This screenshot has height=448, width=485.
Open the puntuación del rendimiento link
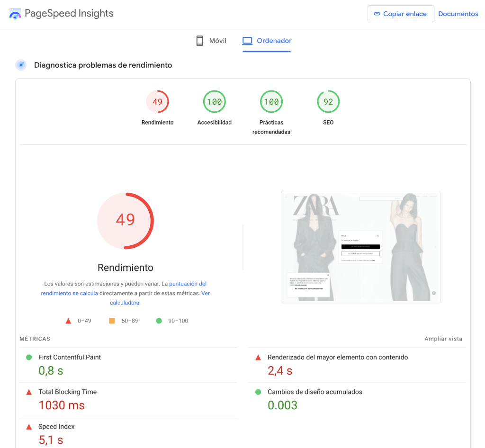pos(188,284)
